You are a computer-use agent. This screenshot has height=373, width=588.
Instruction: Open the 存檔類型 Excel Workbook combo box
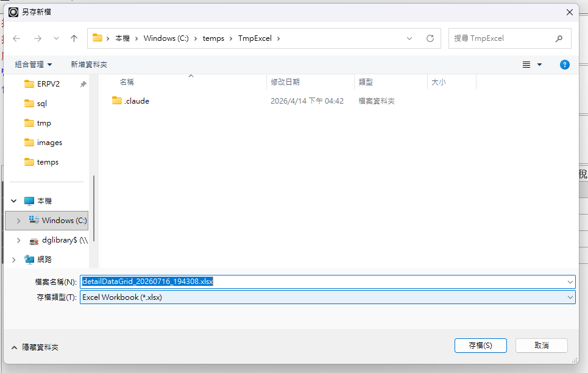click(328, 297)
